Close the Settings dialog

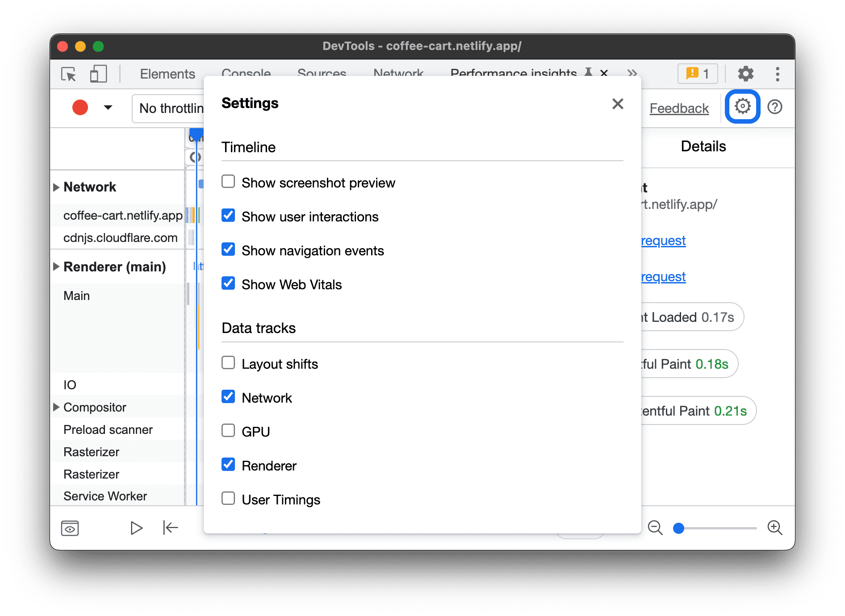618,104
